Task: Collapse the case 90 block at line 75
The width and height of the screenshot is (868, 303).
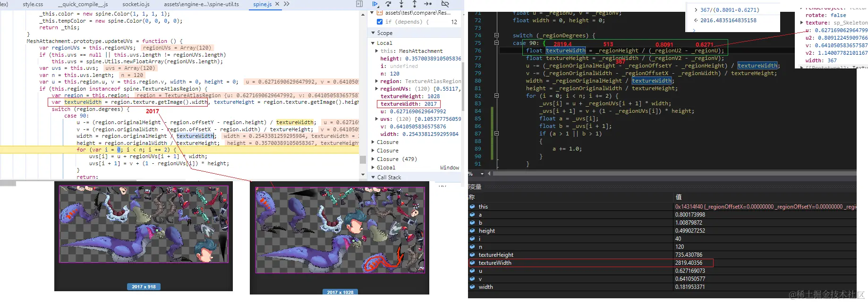Action: click(496, 43)
